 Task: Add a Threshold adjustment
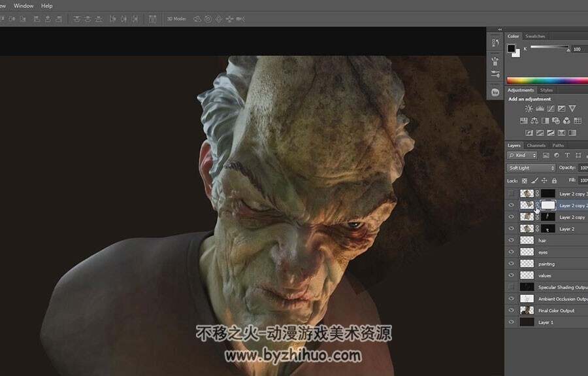551,133
